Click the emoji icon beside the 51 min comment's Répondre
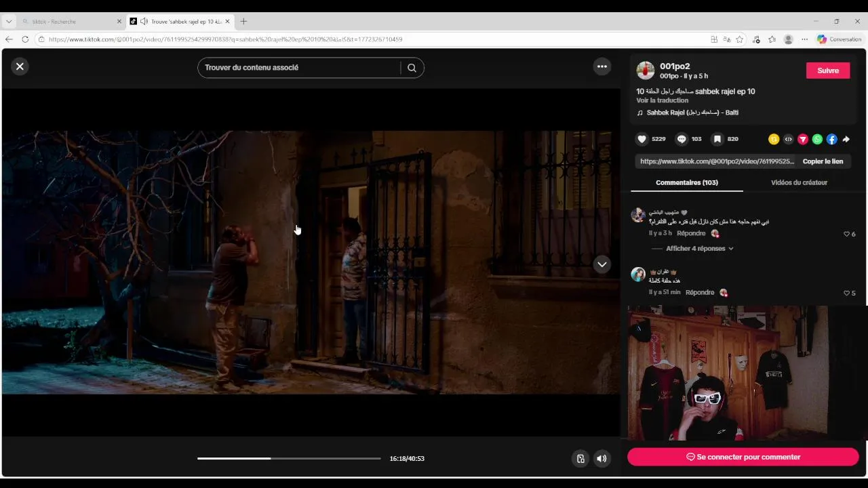Image resolution: width=868 pixels, height=488 pixels. pos(724,292)
